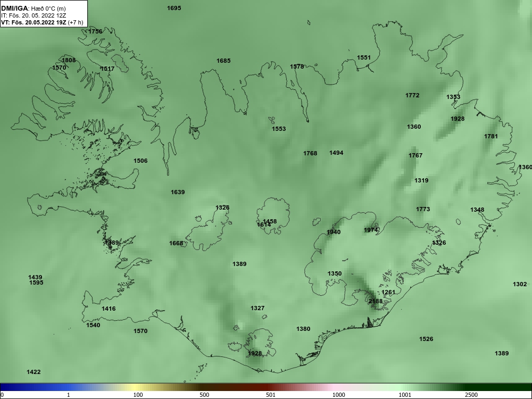This screenshot has height=399, width=532.
Task: Click the 1001 label on the color scale
Action: 405,395
